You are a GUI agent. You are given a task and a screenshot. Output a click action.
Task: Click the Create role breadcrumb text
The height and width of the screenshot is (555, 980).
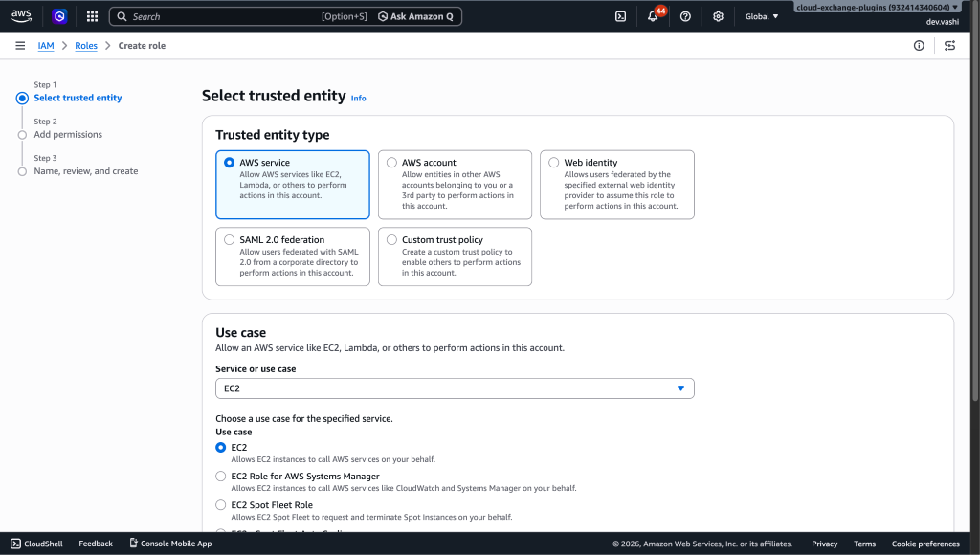142,46
